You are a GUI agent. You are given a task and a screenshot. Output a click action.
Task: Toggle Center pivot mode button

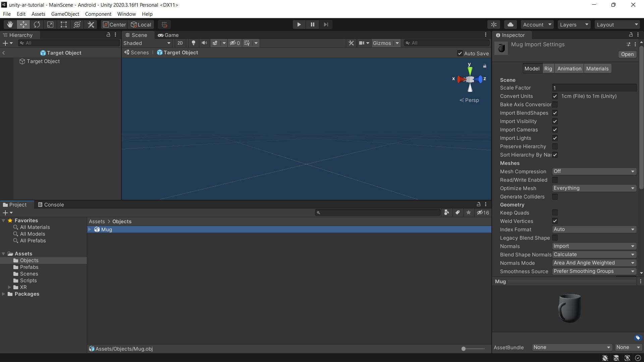114,24
